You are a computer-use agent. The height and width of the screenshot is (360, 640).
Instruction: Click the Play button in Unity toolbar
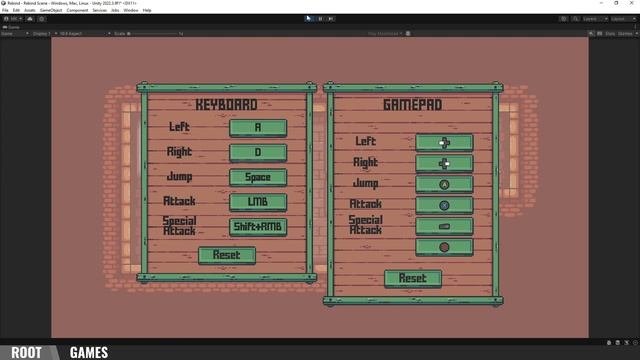tap(309, 19)
